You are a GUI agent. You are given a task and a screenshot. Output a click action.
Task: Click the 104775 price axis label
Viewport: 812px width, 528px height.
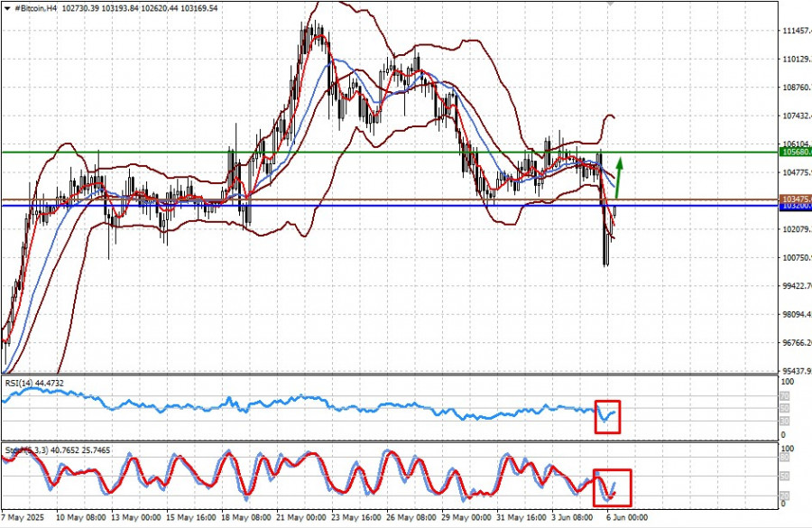click(797, 172)
